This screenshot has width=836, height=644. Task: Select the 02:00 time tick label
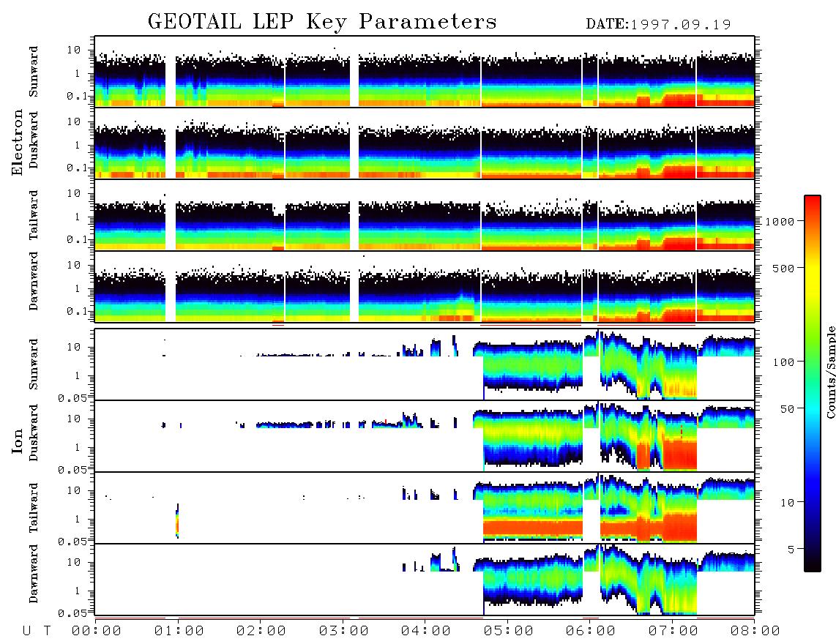click(261, 631)
